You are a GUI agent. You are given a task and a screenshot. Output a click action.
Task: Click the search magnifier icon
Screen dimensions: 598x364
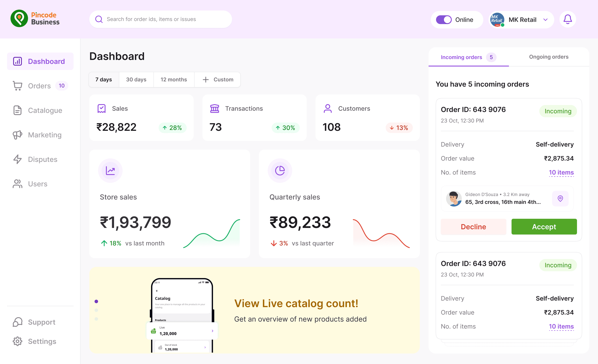coord(98,19)
